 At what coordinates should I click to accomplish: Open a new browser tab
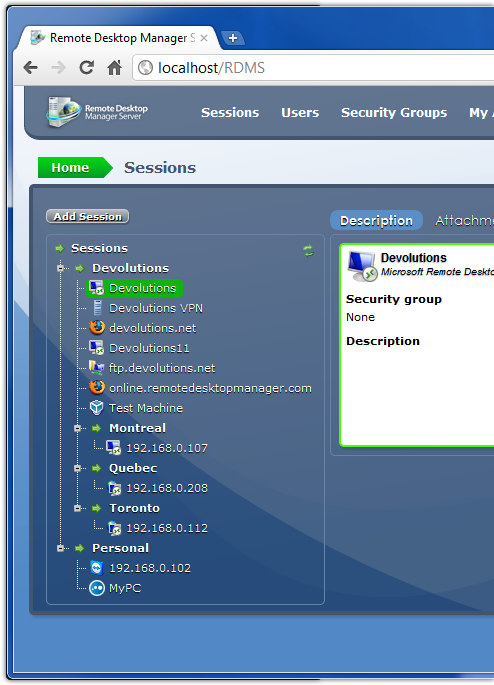tap(233, 38)
